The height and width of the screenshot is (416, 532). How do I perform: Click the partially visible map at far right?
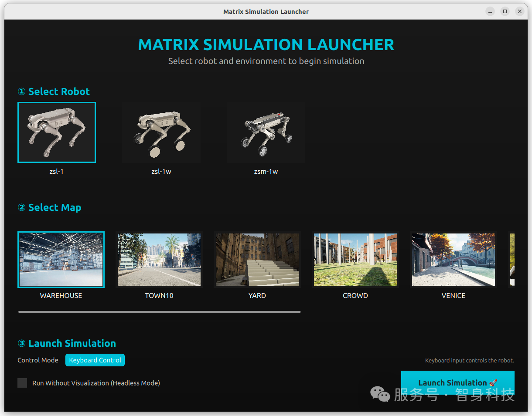click(x=512, y=260)
